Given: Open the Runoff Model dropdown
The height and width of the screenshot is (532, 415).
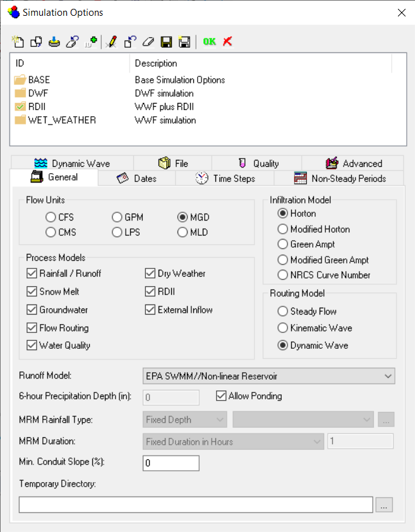Looking at the screenshot, I should tap(390, 376).
